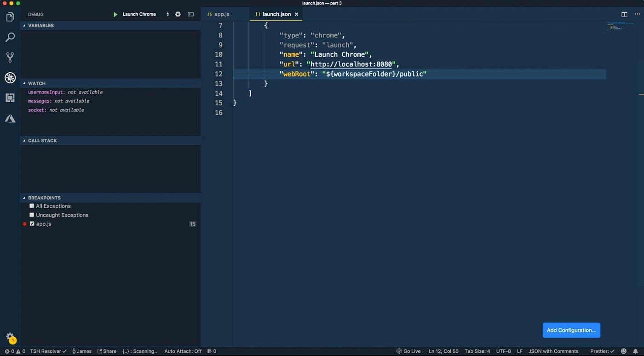
Task: Open launch.json with the debug gear icon
Action: (178, 14)
